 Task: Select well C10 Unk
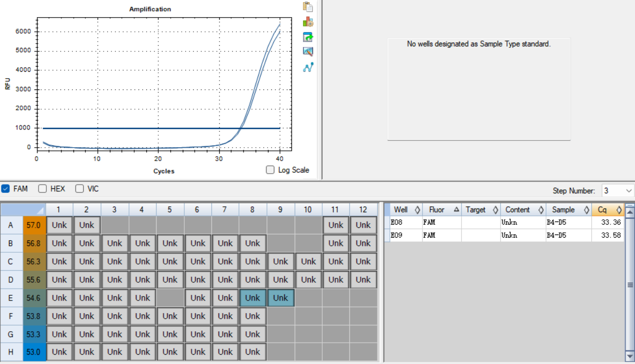[x=308, y=262]
